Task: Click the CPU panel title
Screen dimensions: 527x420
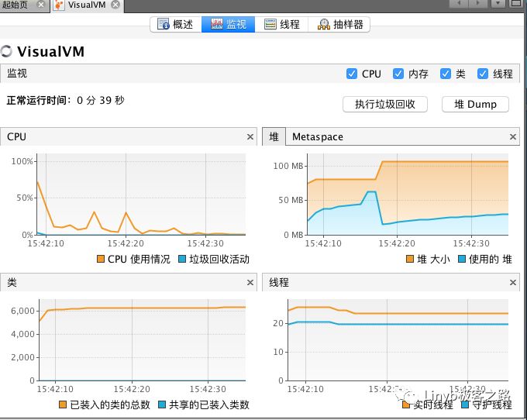Action: click(x=16, y=136)
